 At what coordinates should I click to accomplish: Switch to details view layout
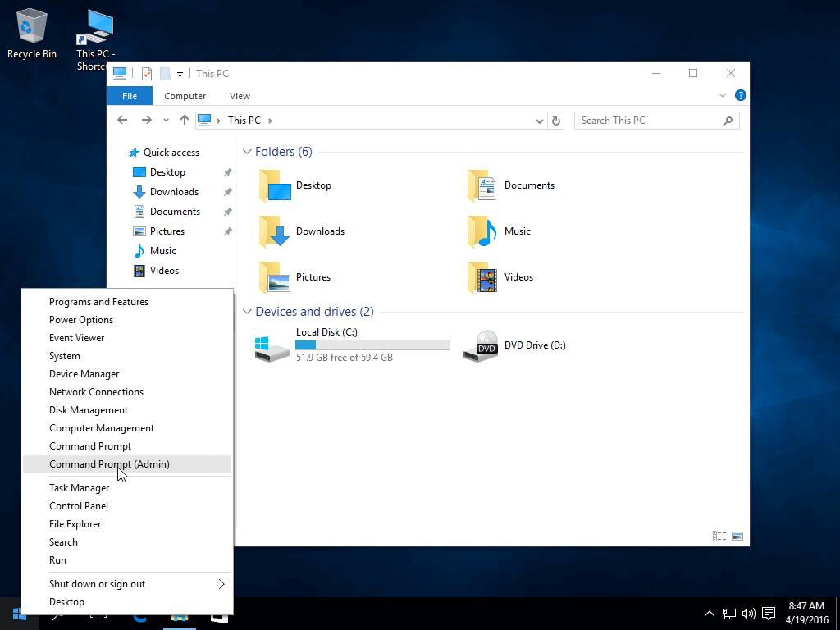point(719,536)
